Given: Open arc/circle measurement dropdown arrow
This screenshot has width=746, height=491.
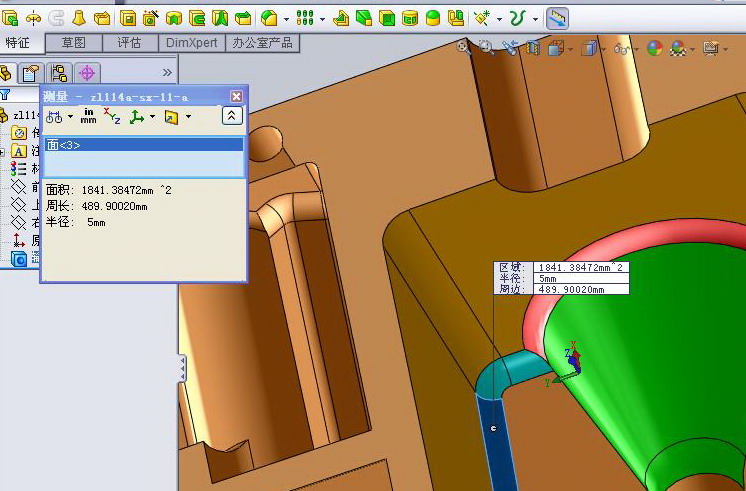Looking at the screenshot, I should coord(70,117).
